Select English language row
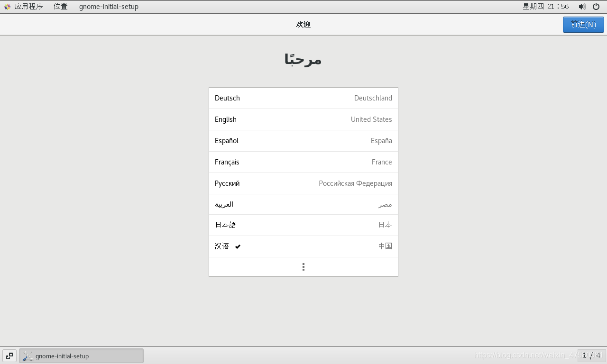607x364 pixels. coord(303,119)
